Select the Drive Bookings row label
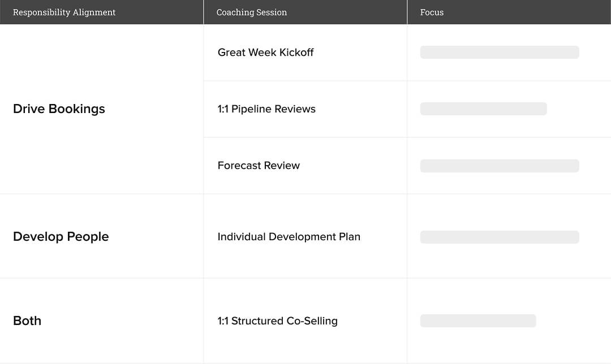Image resolution: width=611 pixels, height=364 pixels. (59, 109)
